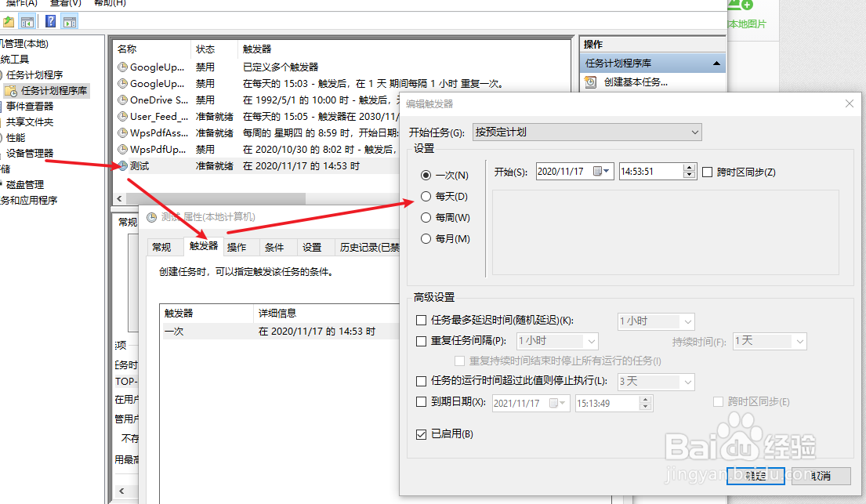Toggle the console tree toolbar icon
Viewport: 866px width, 504px height.
27,21
